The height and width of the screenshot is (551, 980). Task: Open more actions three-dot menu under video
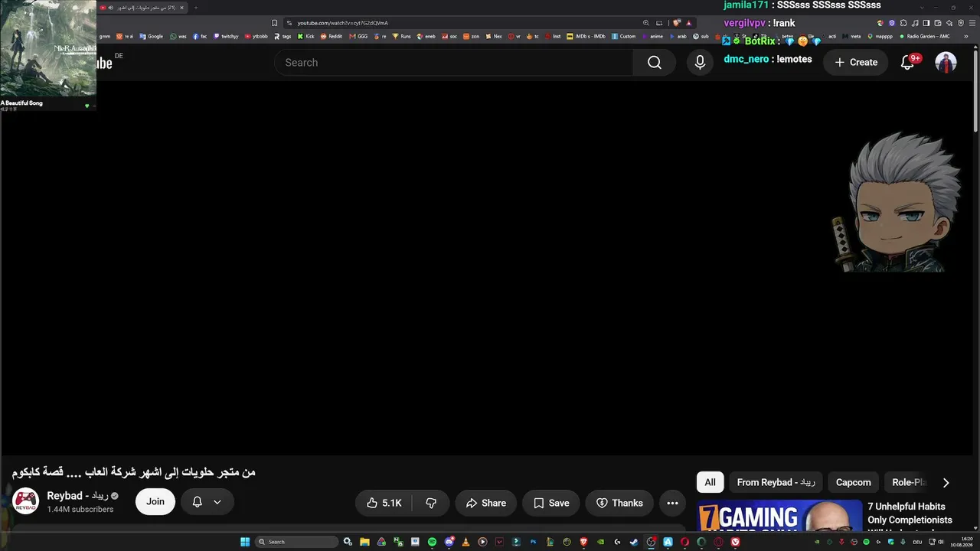(x=672, y=503)
